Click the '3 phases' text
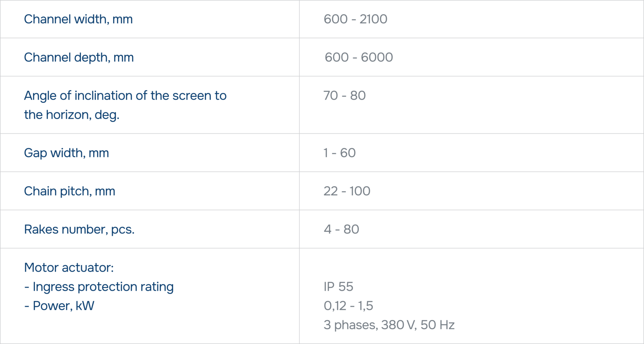 350,325
